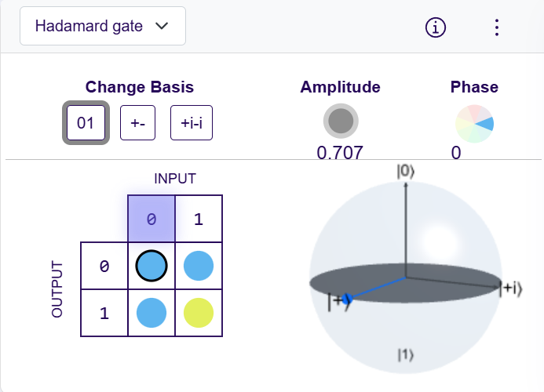Expand the Hadamard gate dropdown
This screenshot has width=544, height=392.
point(102,26)
